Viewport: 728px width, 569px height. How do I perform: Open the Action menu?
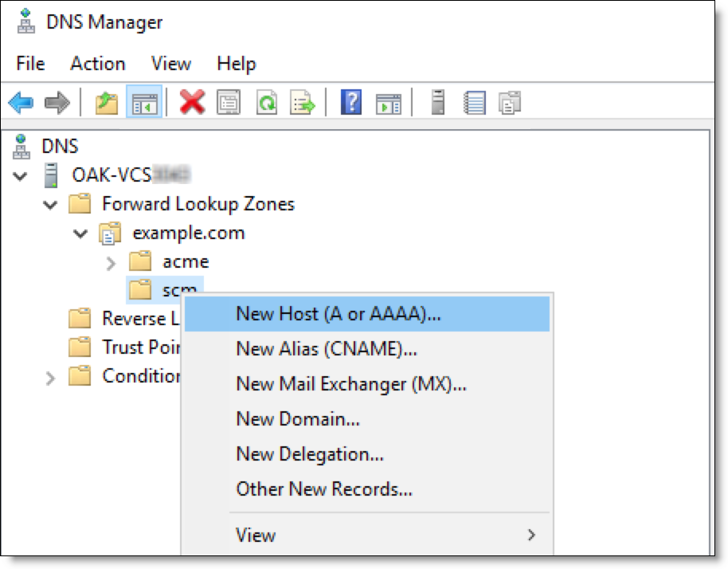97,64
